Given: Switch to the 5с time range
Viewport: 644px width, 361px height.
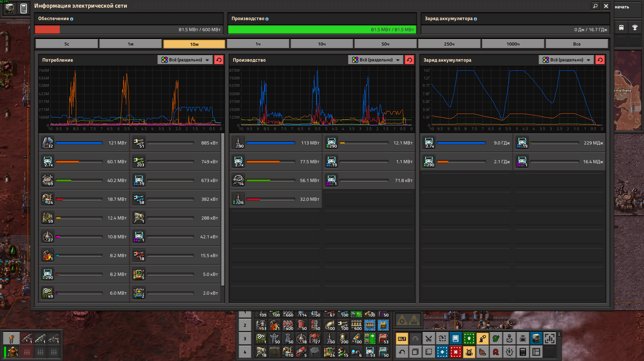Looking at the screenshot, I should [x=67, y=44].
